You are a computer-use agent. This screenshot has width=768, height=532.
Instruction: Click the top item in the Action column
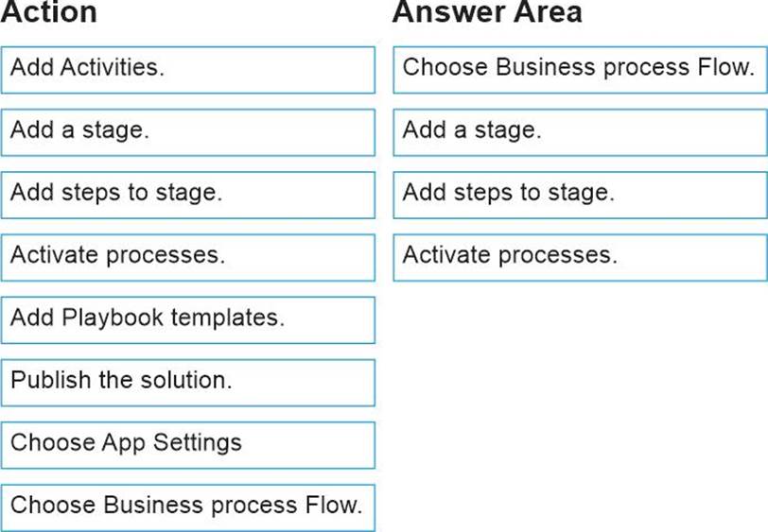(187, 70)
